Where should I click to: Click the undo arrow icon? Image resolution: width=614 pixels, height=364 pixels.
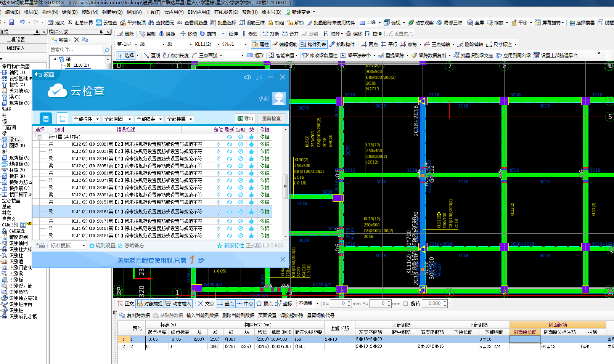(x=23, y=22)
